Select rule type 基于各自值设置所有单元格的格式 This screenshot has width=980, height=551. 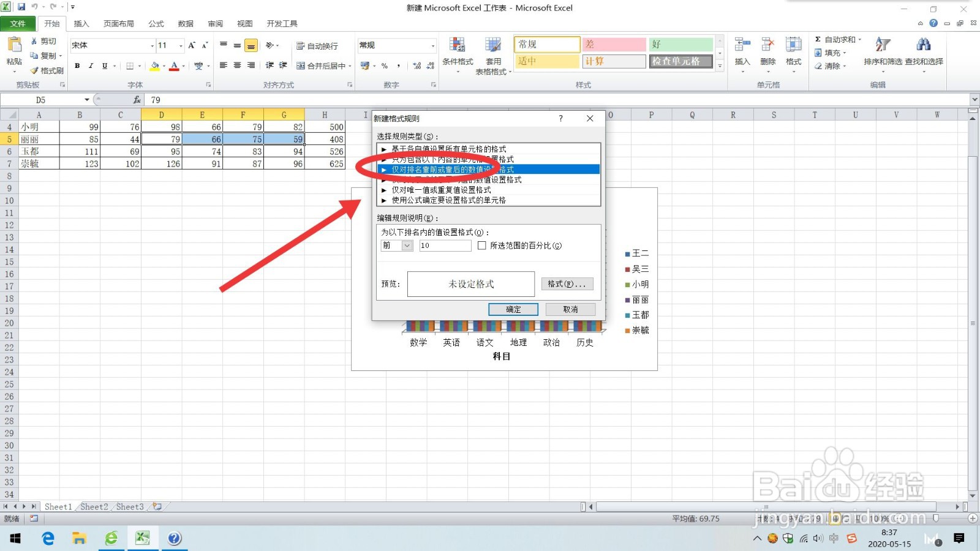[489, 149]
